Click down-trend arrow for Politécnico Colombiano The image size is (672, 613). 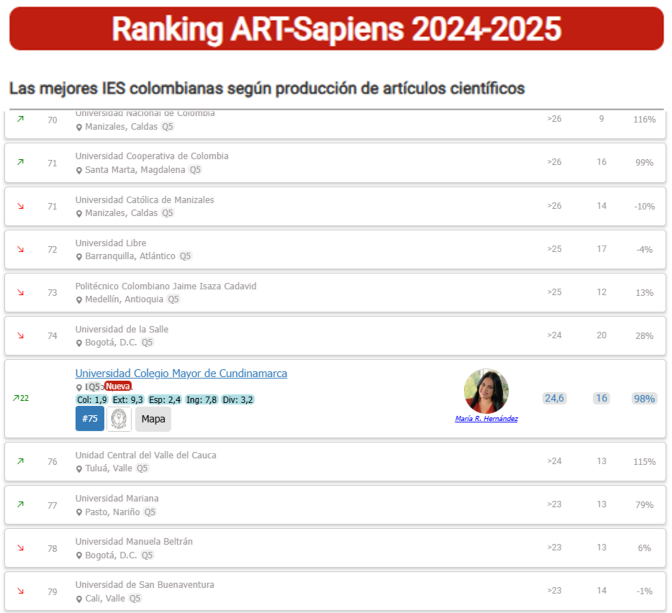click(20, 292)
